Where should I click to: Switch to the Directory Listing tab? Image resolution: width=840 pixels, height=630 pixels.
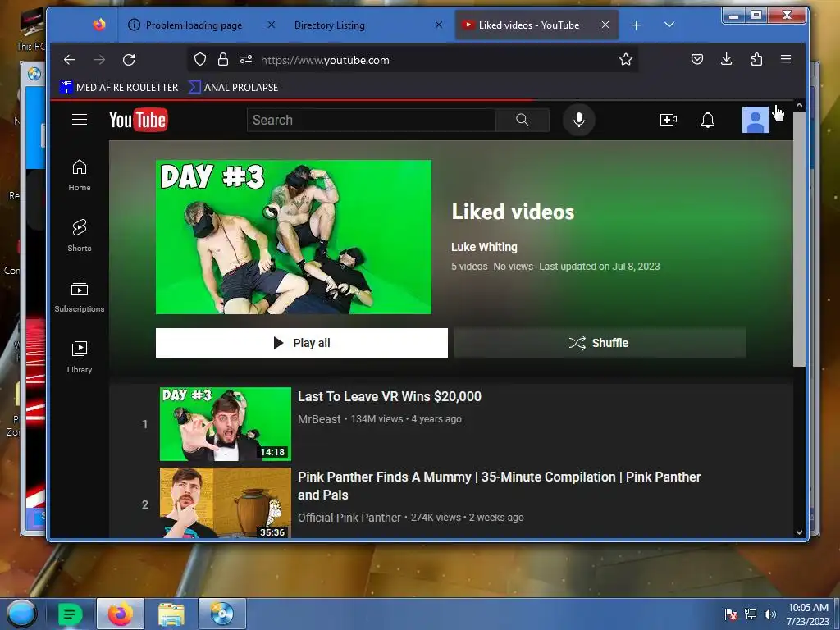pos(330,25)
